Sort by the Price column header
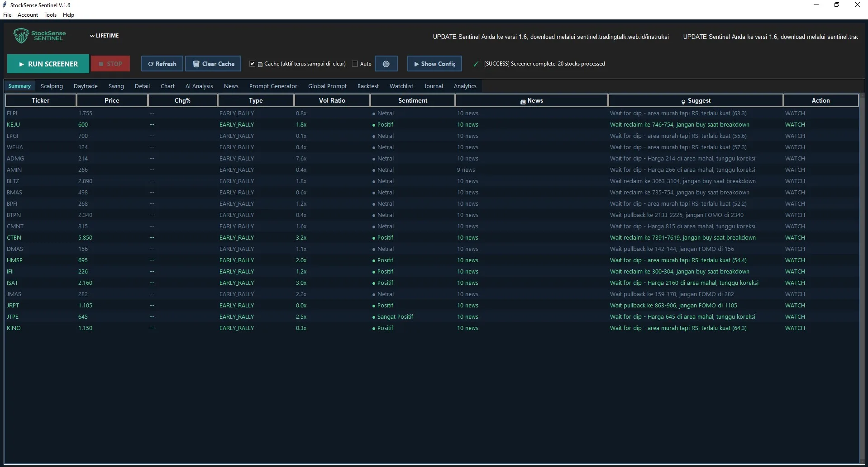 coord(112,100)
